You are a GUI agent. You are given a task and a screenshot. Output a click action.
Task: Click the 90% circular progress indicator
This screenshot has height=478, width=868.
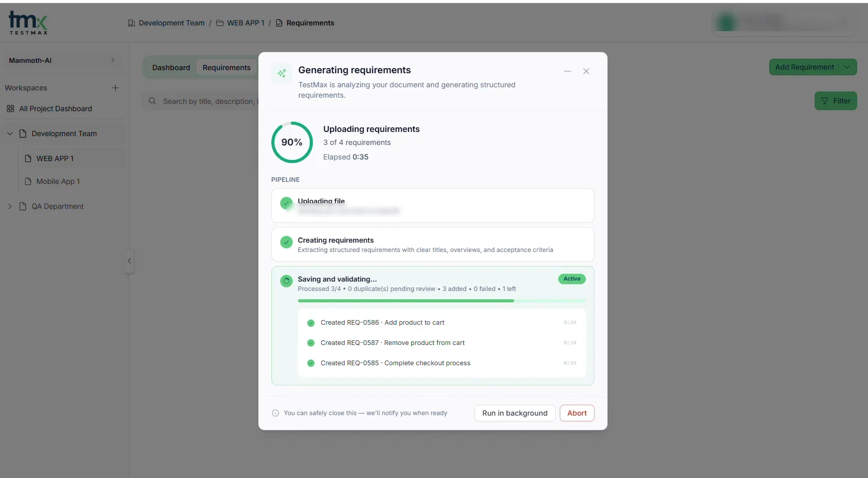point(292,142)
